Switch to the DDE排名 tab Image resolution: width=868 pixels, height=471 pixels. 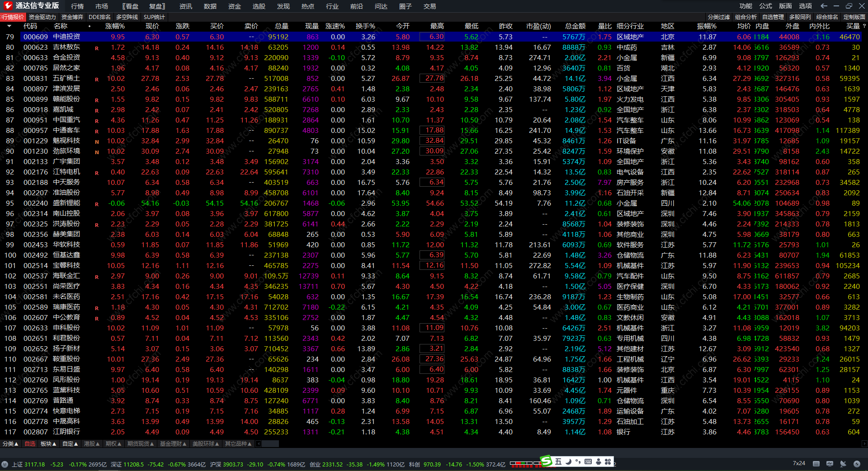pos(99,17)
